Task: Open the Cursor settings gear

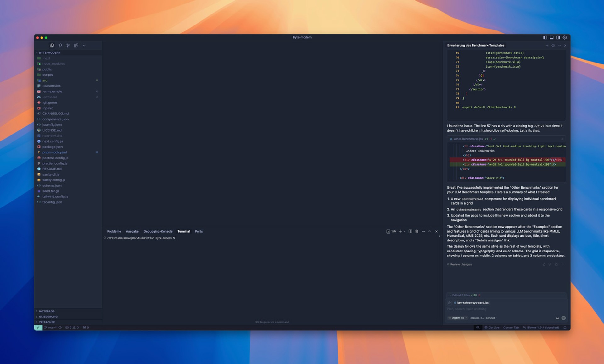Action: [x=565, y=37]
